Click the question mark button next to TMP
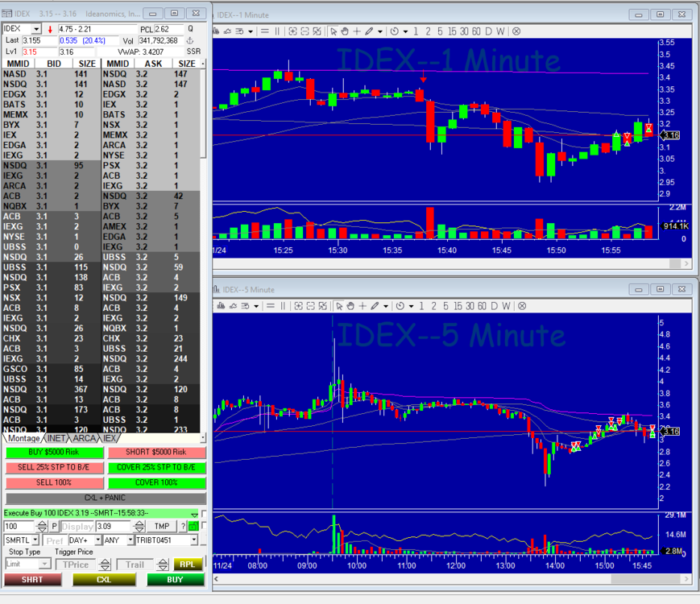This screenshot has width=700, height=604. tap(183, 527)
